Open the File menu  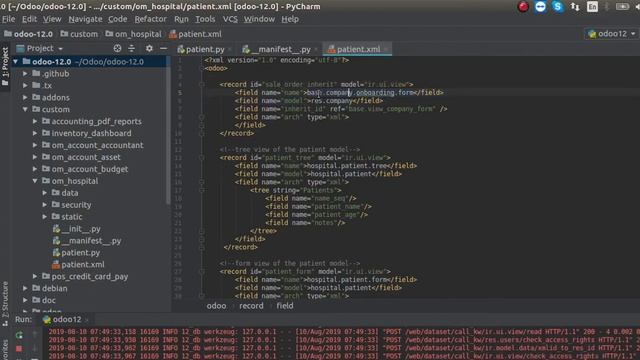(8, 19)
